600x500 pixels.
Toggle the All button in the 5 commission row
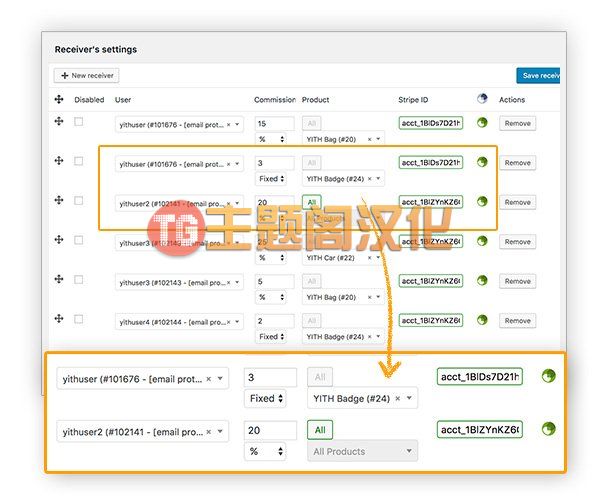(x=312, y=281)
